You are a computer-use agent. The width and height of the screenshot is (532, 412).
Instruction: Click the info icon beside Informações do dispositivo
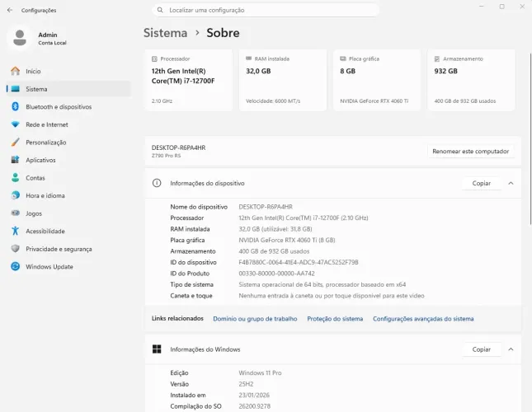coord(157,183)
